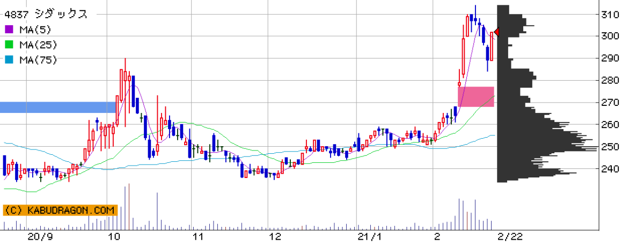Click the 11 month axis label
Image resolution: width=644 pixels, height=243 pixels.
tap(197, 237)
